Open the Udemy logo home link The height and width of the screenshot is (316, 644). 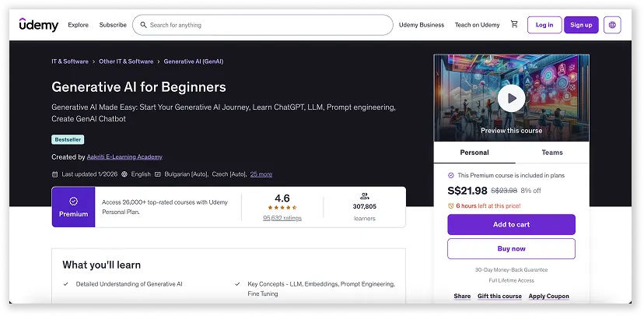(x=39, y=25)
